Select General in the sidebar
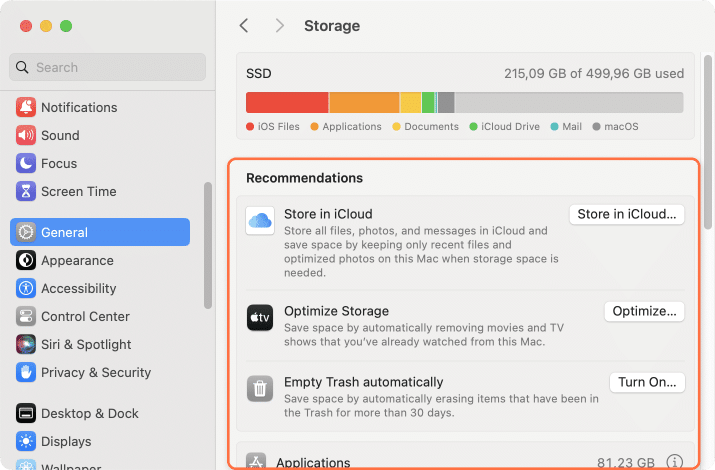715x470 pixels. click(x=100, y=232)
